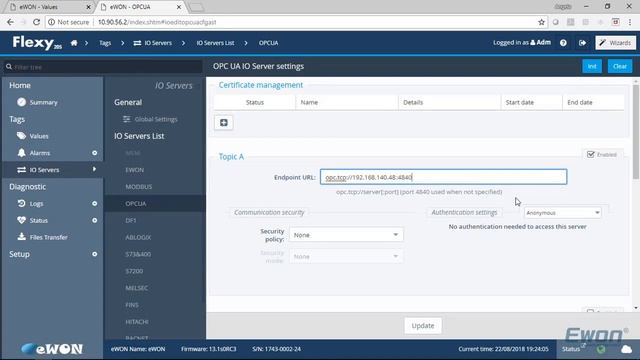Viewport: 640px width, 360px height.
Task: Close the eWON - Values tab
Action: pyautogui.click(x=88, y=7)
